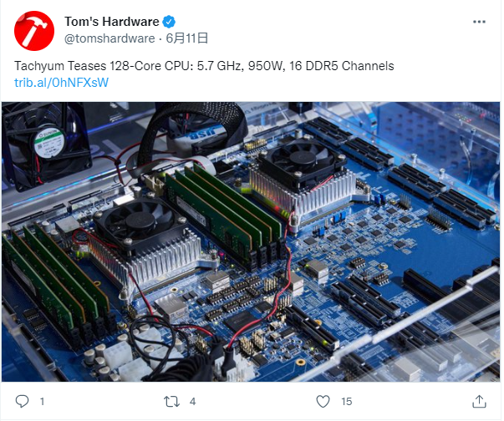The width and height of the screenshot is (504, 421).
Task: Click the like count 15
Action: click(x=347, y=402)
